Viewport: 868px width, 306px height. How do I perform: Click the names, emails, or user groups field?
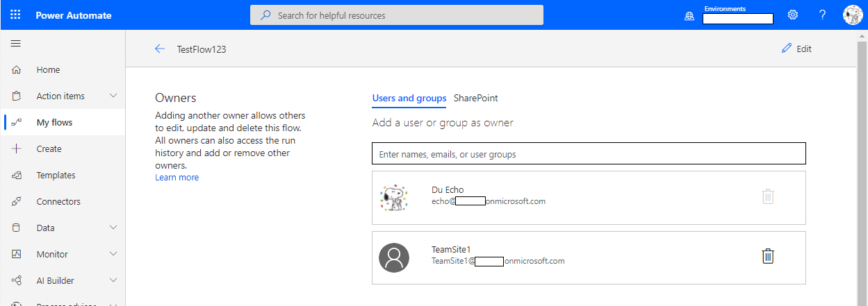point(589,153)
